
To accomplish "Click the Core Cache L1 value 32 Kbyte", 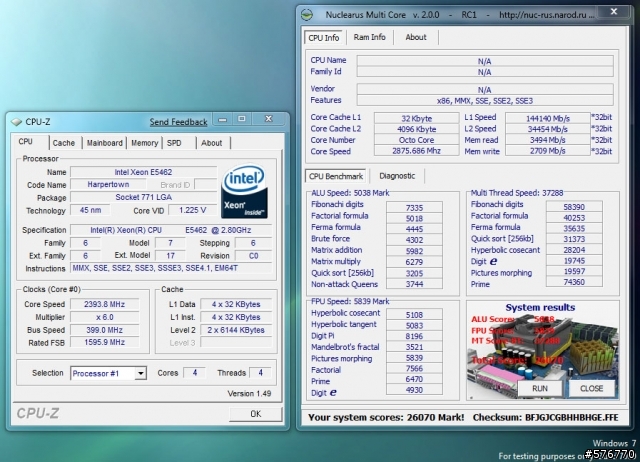I will pos(416,118).
